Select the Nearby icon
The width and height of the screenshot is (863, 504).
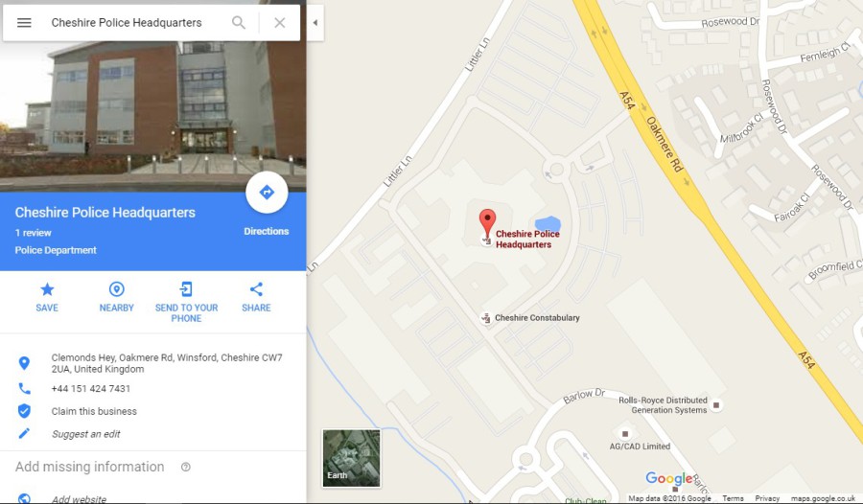point(117,289)
